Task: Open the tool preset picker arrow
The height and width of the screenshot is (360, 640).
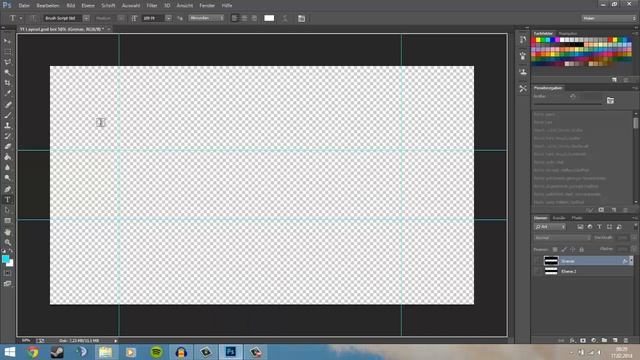Action: coord(21,18)
